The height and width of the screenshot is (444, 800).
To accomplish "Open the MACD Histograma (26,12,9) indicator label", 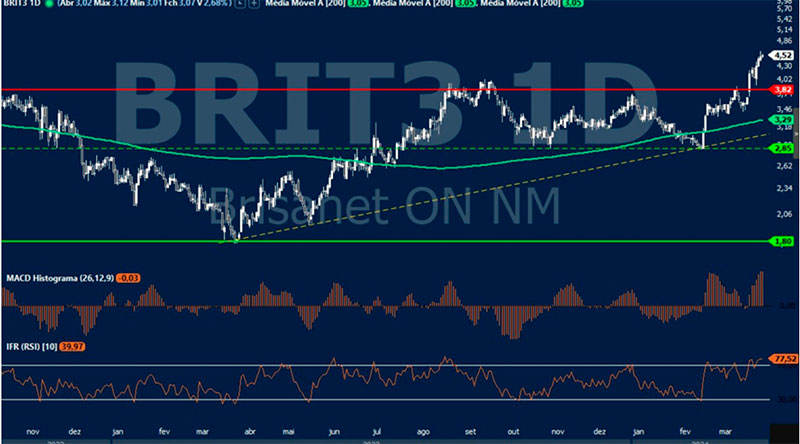I will [x=60, y=278].
